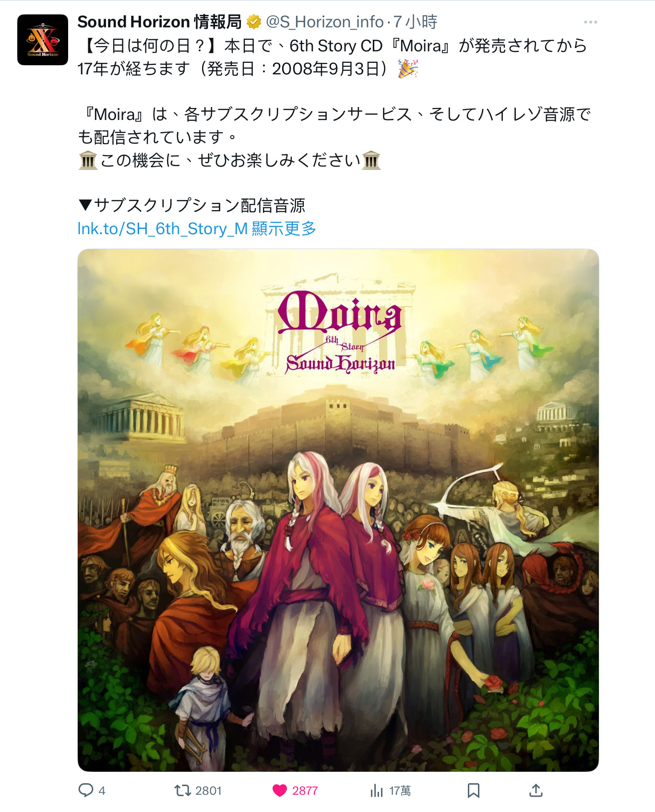Click the 2877 likes count
The height and width of the screenshot is (812, 655).
[305, 790]
